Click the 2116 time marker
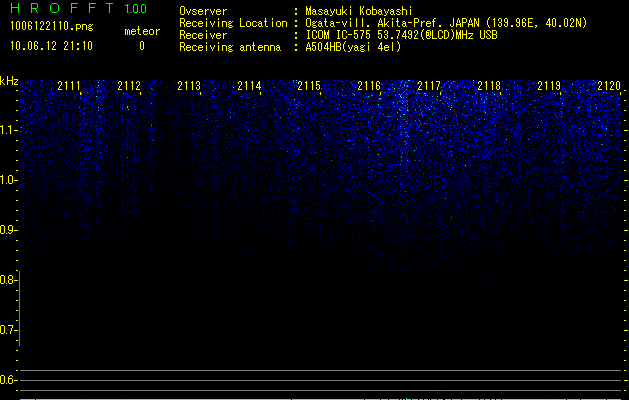 tap(369, 85)
